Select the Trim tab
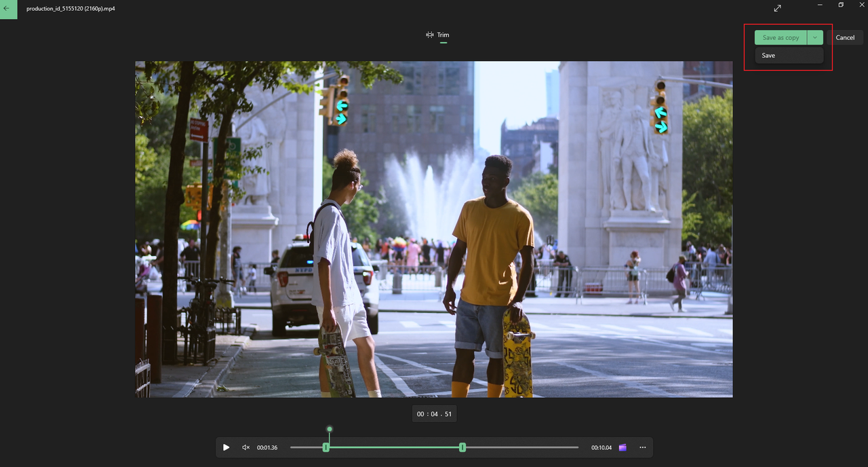The image size is (868, 467). point(437,35)
